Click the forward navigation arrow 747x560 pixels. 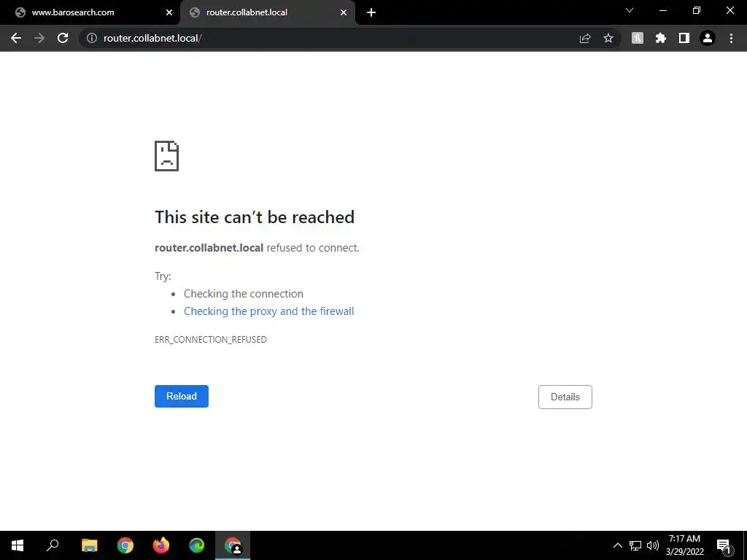[x=39, y=38]
